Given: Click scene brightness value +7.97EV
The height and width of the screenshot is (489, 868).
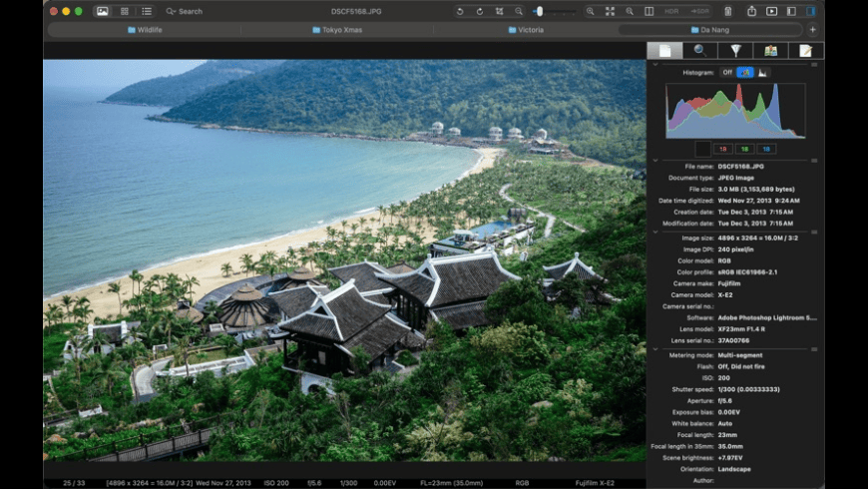Looking at the screenshot, I should point(730,458).
